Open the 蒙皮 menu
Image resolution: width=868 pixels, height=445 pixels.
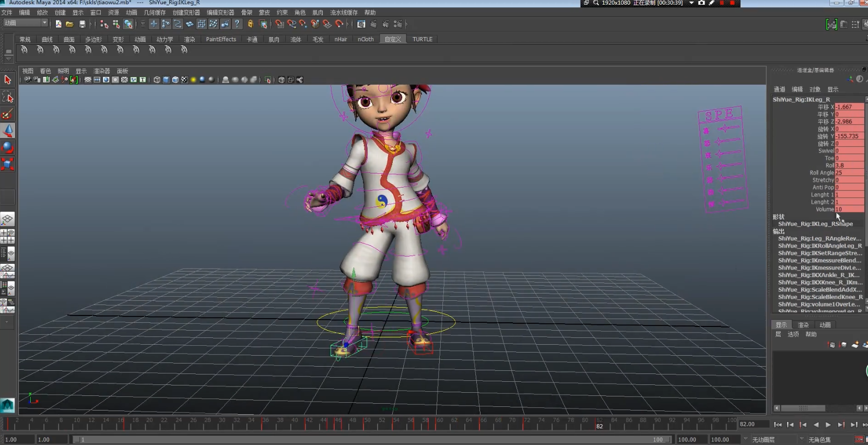click(264, 12)
